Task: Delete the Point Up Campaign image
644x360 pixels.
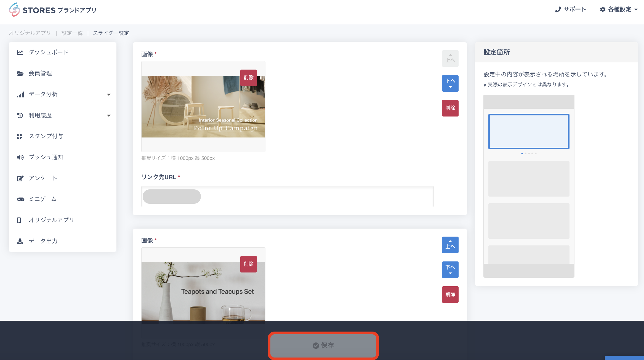Action: [249, 78]
